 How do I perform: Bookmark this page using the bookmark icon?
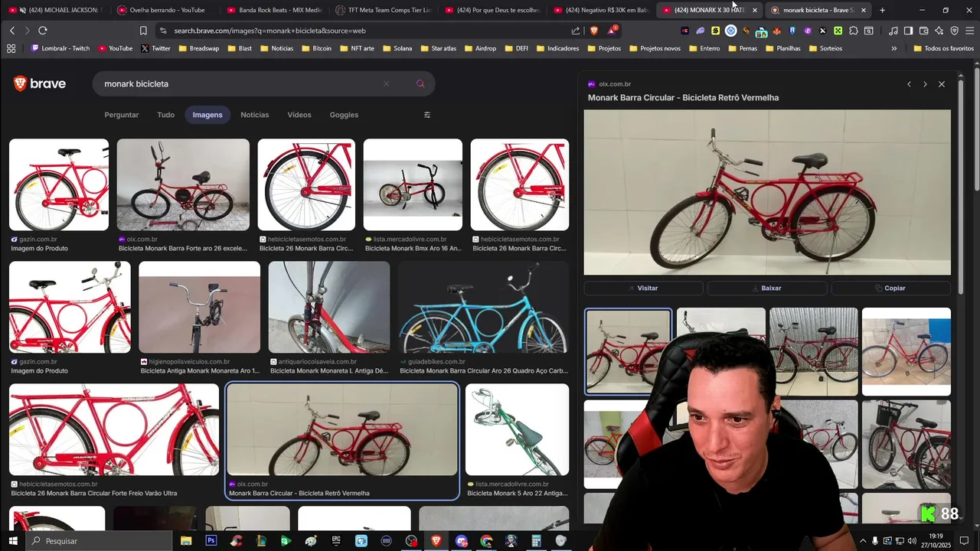tap(143, 31)
